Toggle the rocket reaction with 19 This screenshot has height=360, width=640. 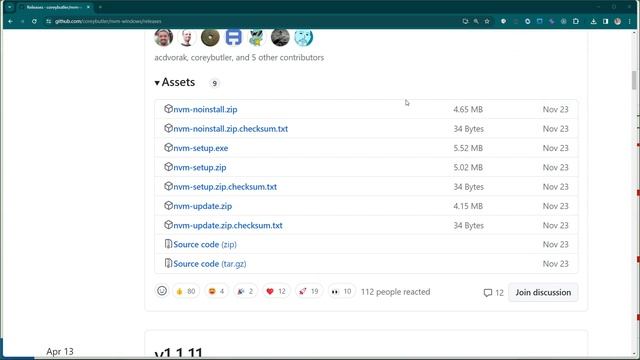pos(309,291)
